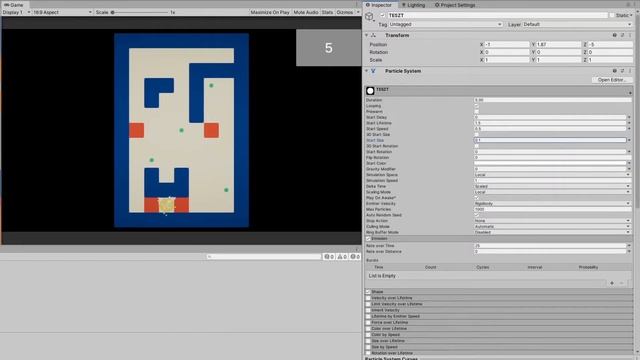Toggle the GameObject active checkbox beside TESZT
Screen dimensions: 640x360
(x=383, y=15)
